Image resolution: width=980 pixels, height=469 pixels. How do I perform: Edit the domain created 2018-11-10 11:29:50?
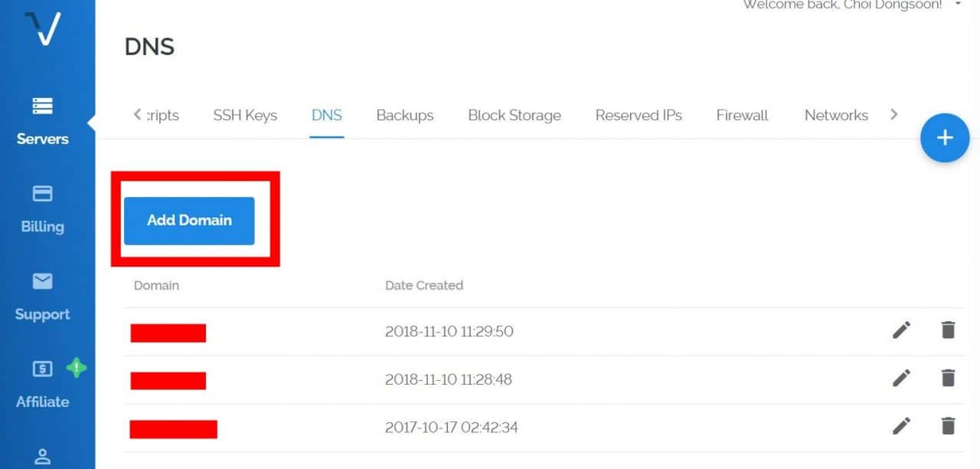(x=901, y=330)
